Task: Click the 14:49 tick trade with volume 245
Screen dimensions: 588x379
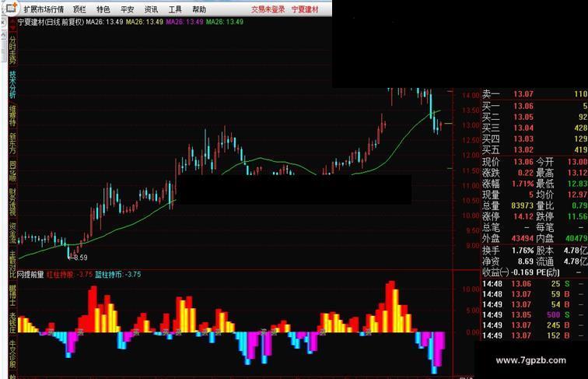Action: click(x=535, y=325)
